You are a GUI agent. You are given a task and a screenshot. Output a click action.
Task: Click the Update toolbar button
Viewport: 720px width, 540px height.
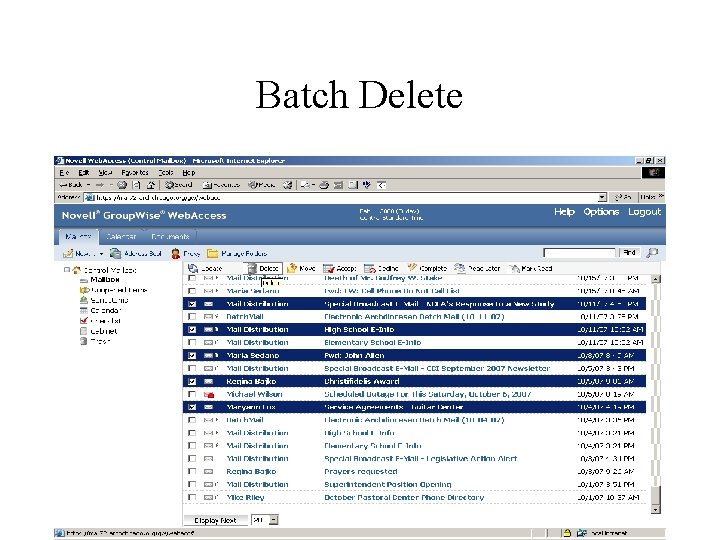pos(205,268)
